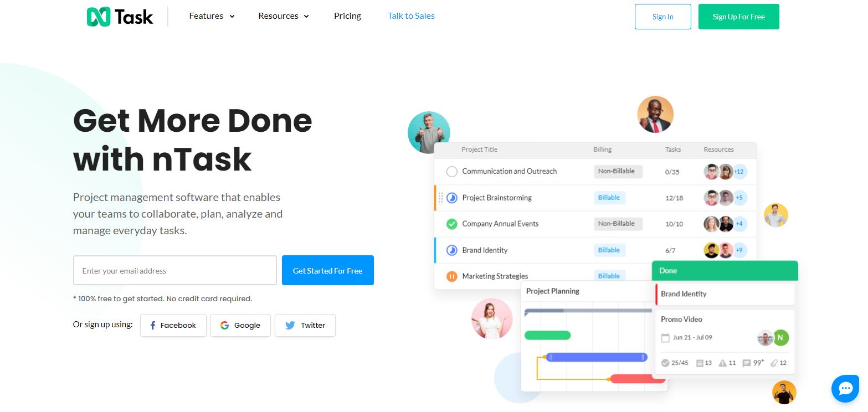Open the Pricing page
Viewport: 868px width, 412px height.
[347, 16]
